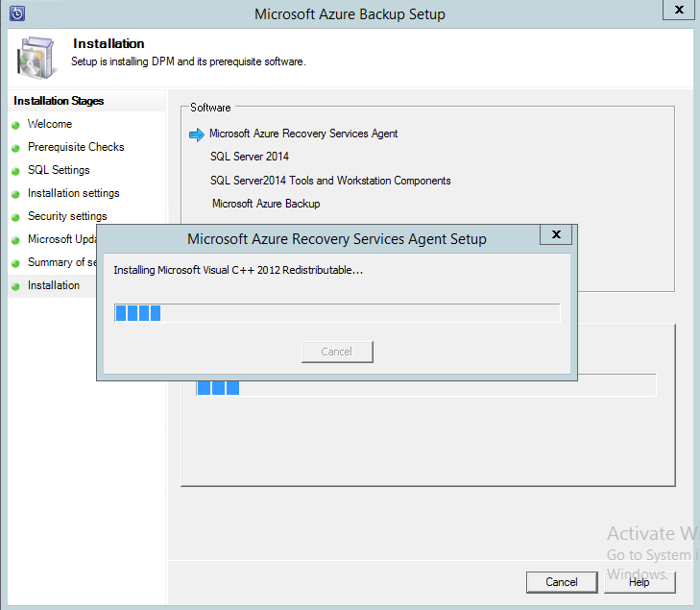The image size is (700, 610).
Task: Click Microsoft Azure Backup in software list
Action: coord(266,204)
